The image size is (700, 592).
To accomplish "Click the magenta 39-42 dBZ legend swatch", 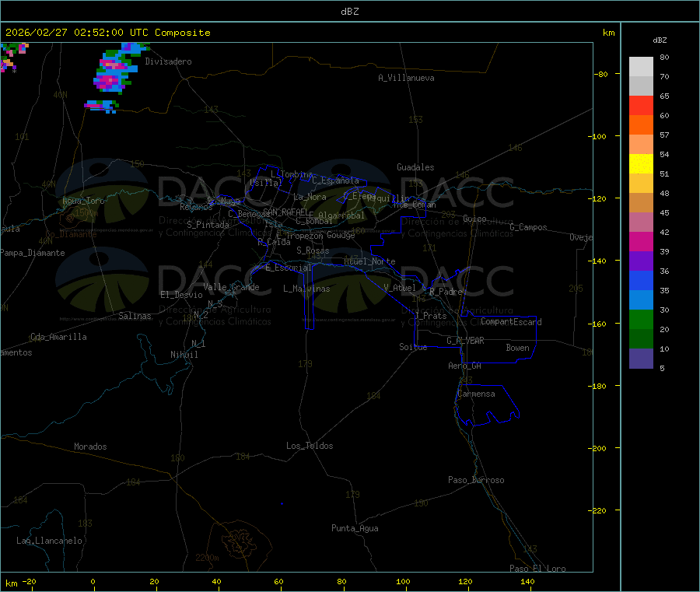I will coord(641,241).
